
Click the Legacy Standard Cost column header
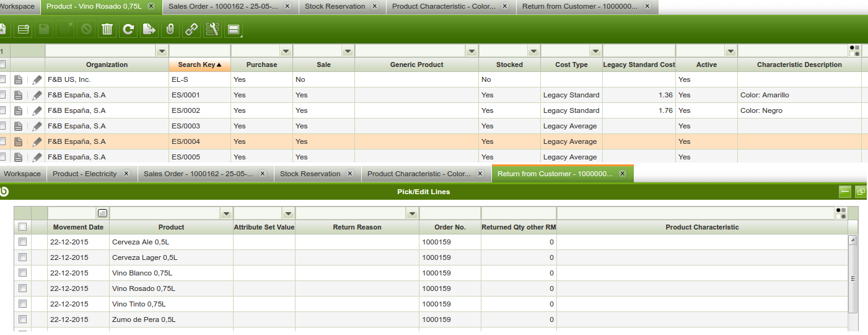pos(639,65)
